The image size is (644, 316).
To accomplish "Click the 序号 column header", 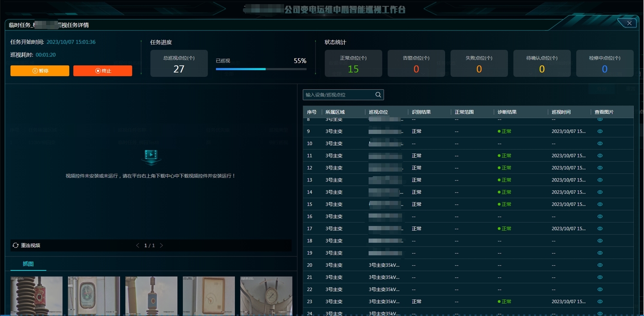I will coord(312,112).
